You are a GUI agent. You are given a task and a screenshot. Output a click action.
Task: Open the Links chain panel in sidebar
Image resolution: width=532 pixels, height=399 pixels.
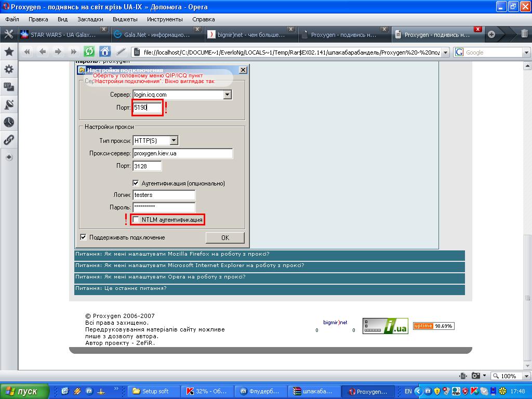(x=9, y=140)
